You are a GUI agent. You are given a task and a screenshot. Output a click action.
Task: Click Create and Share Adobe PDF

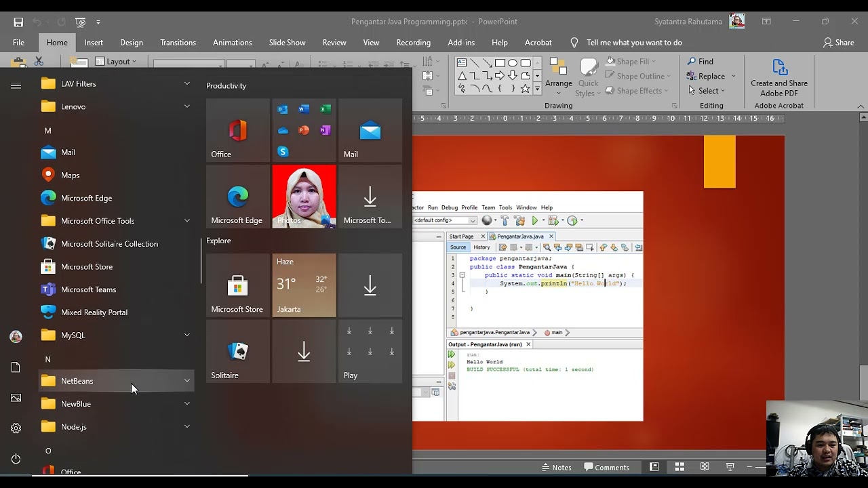[779, 79]
